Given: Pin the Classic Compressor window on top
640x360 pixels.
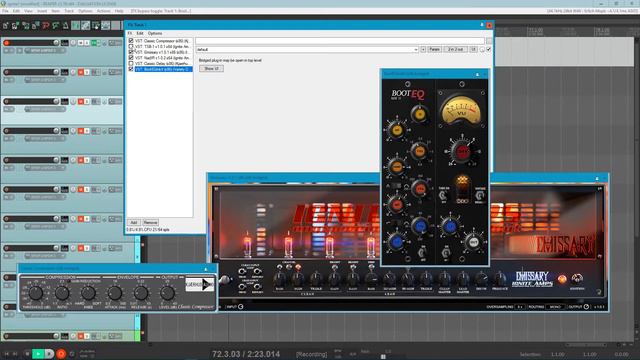Looking at the screenshot, I should pyautogui.click(x=205, y=269).
